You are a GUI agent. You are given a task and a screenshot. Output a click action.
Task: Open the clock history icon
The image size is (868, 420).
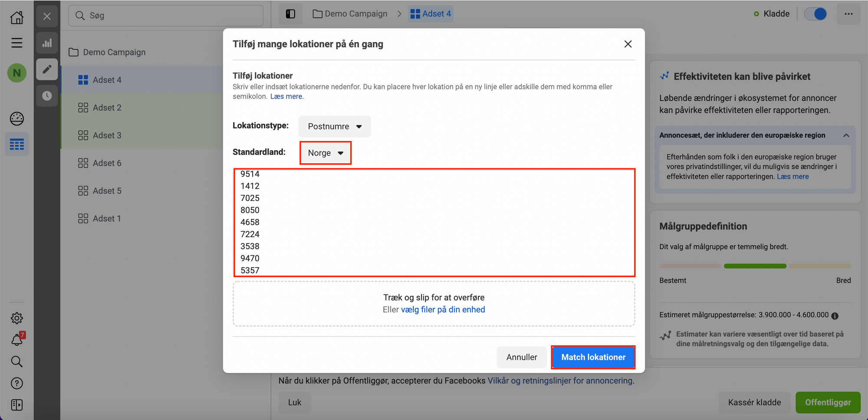[x=47, y=95]
